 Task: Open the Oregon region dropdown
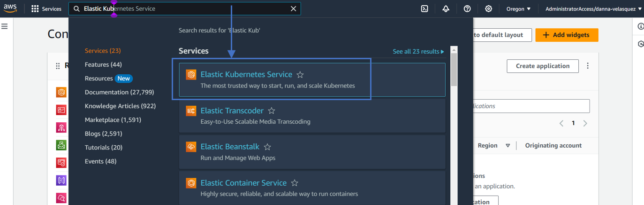[518, 8]
